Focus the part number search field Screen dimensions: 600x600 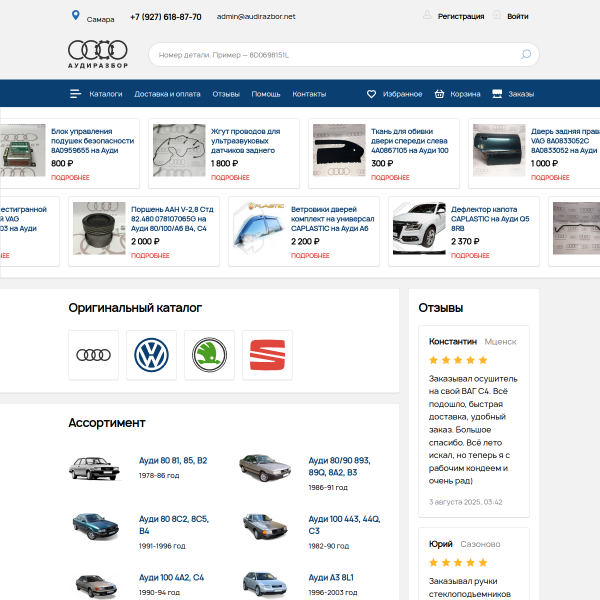coord(344,55)
